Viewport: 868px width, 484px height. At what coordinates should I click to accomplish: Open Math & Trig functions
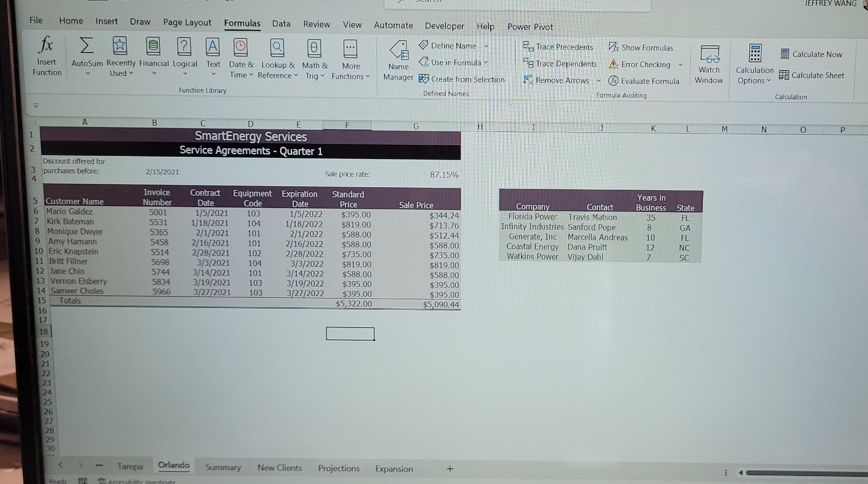pyautogui.click(x=314, y=59)
